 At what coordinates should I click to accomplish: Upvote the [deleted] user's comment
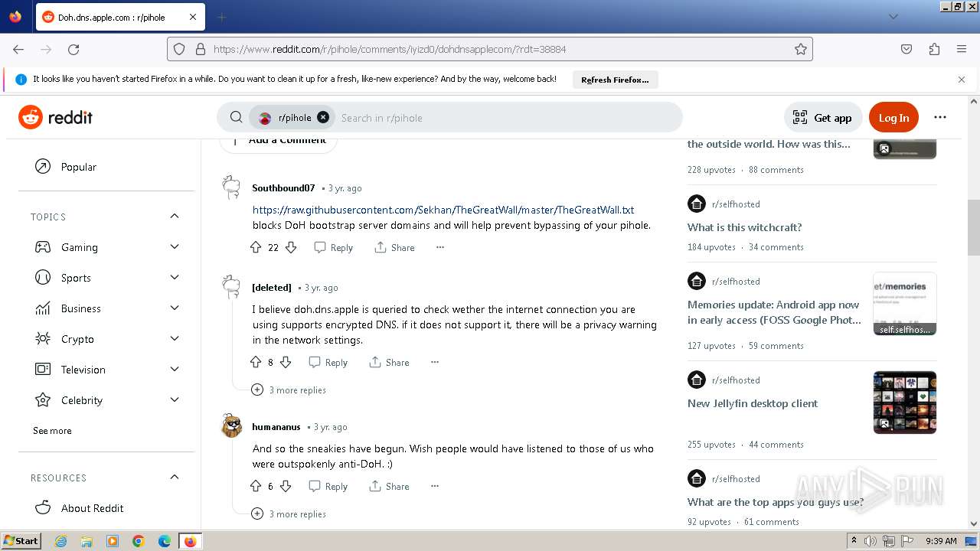(256, 362)
